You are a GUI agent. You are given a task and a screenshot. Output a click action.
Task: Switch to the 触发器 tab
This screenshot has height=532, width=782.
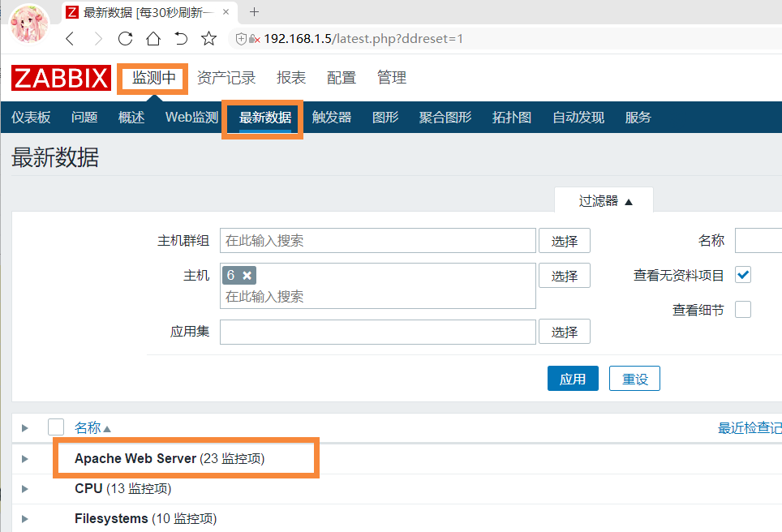[x=332, y=118]
